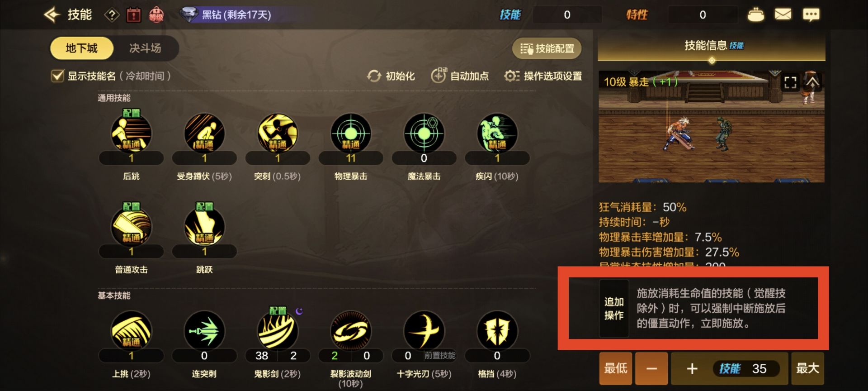868x391 pixels.
Task: Expand the skill preview to fullscreen
Action: pyautogui.click(x=790, y=82)
